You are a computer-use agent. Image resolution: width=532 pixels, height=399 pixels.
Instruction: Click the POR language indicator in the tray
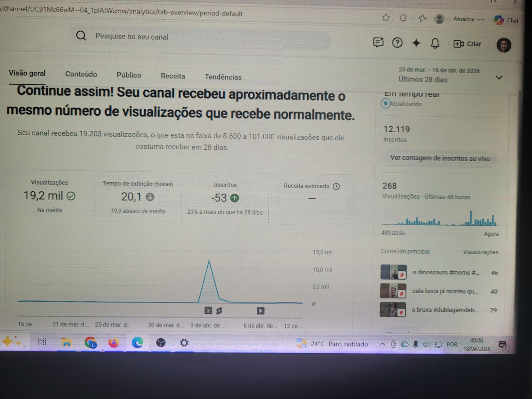pos(452,344)
